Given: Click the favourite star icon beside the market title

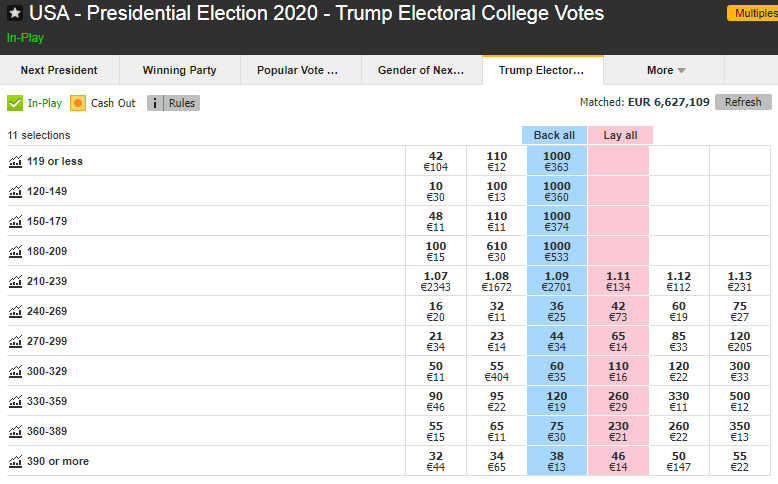Looking at the screenshot, I should 15,13.
